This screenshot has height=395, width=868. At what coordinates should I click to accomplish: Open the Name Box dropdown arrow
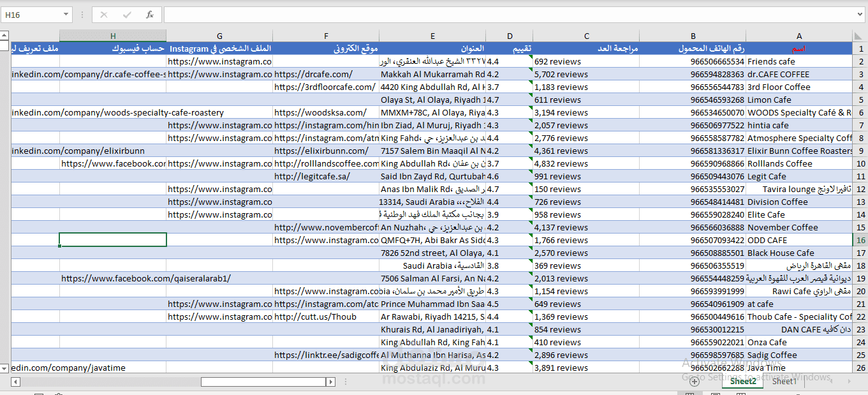click(x=66, y=15)
